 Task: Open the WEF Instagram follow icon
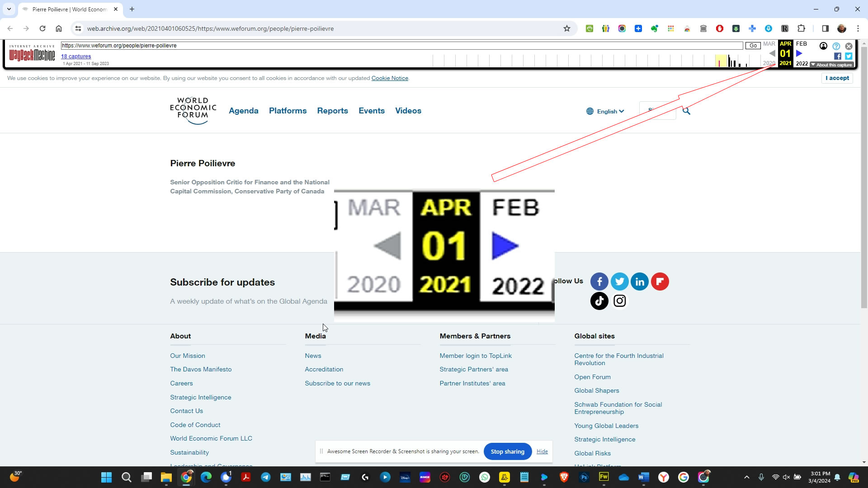pos(619,301)
